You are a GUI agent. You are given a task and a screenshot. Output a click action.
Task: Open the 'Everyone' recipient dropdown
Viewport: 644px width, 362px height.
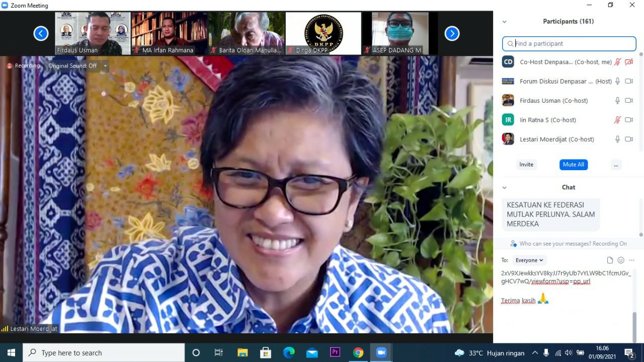coord(529,260)
